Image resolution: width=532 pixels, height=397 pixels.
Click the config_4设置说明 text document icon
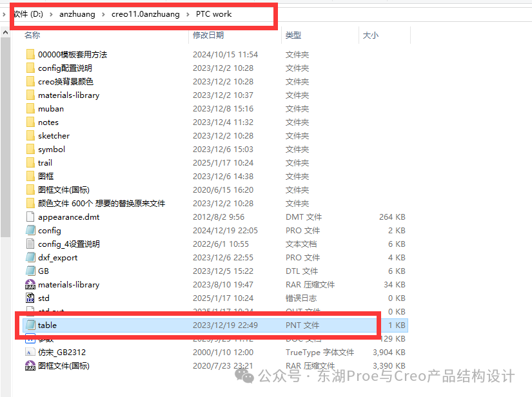click(30, 244)
